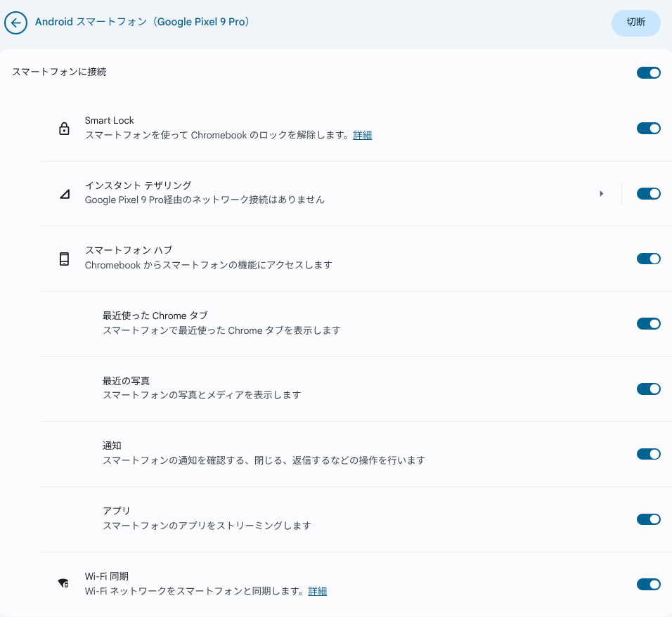Open the Wi-Fi 同期 詳細 link
Image resolution: width=672 pixels, height=617 pixels.
point(318,591)
